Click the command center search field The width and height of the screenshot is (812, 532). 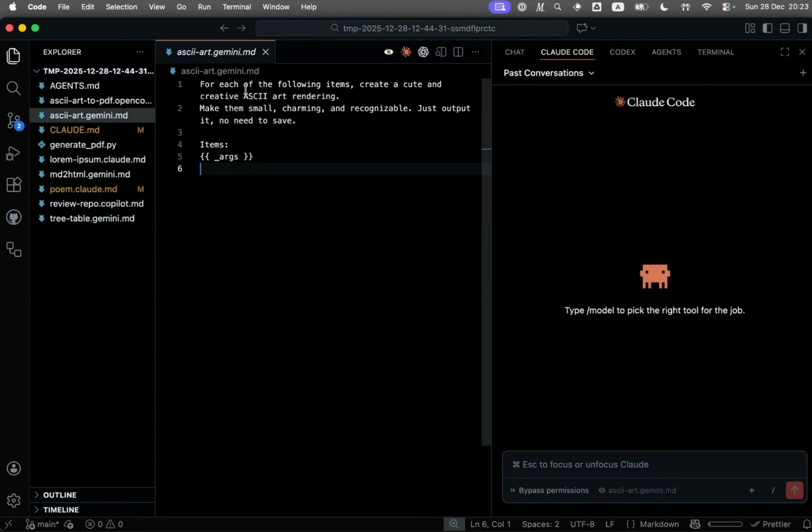412,28
